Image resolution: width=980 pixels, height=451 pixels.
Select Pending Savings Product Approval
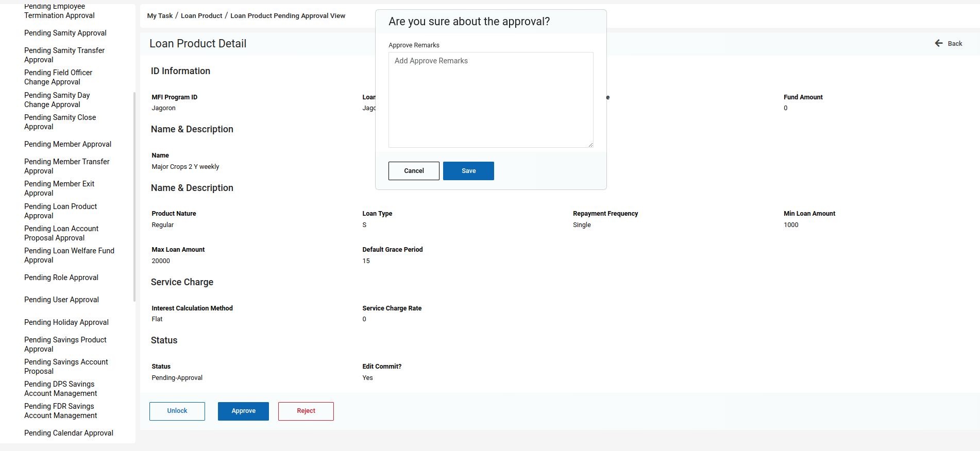65,344
